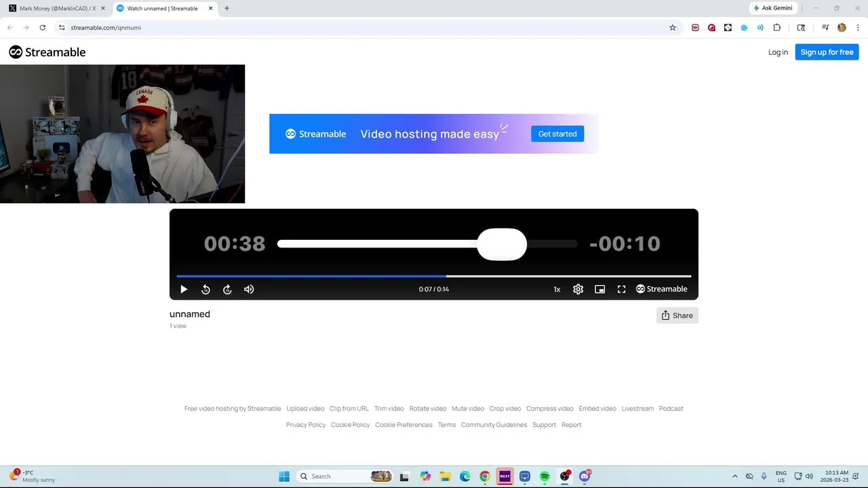Bookmark this page with star icon
This screenshot has height=488, width=868.
coord(673,28)
